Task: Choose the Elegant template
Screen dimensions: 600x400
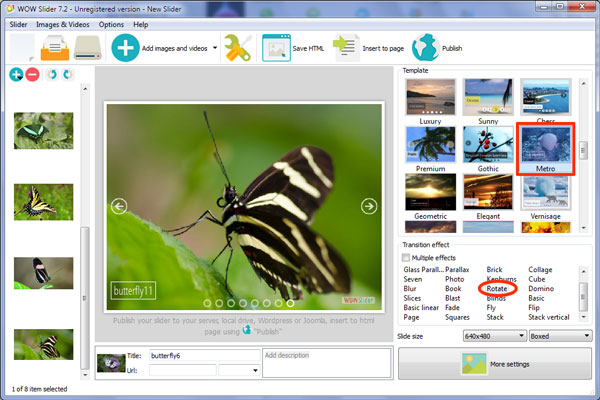Action: point(488,197)
